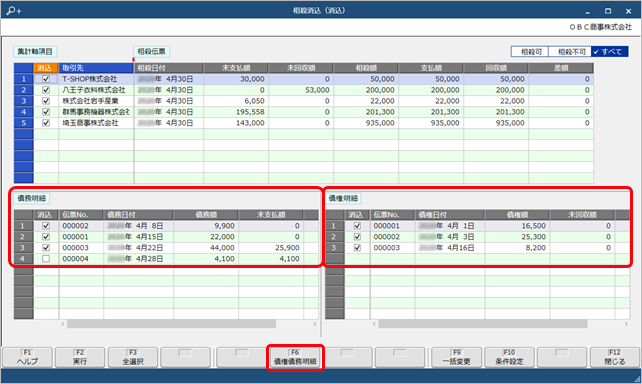Click F6 債権債務明細 button

(x=295, y=357)
